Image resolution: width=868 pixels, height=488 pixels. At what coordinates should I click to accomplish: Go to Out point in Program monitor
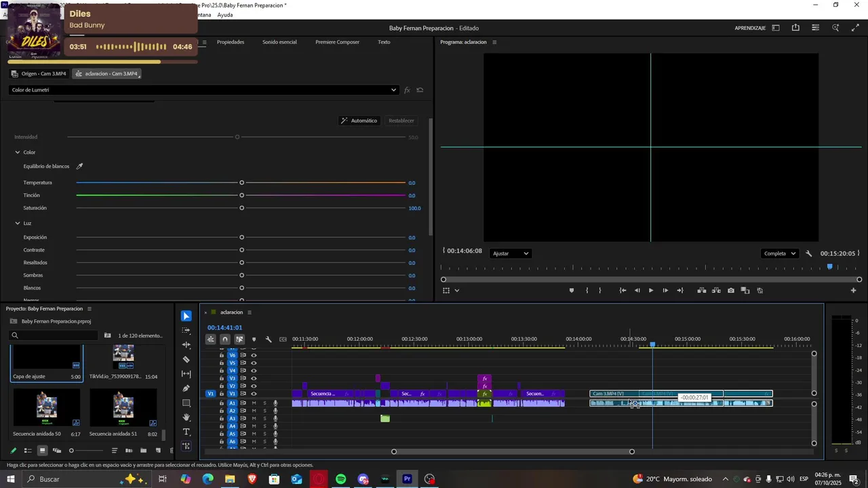pos(680,291)
